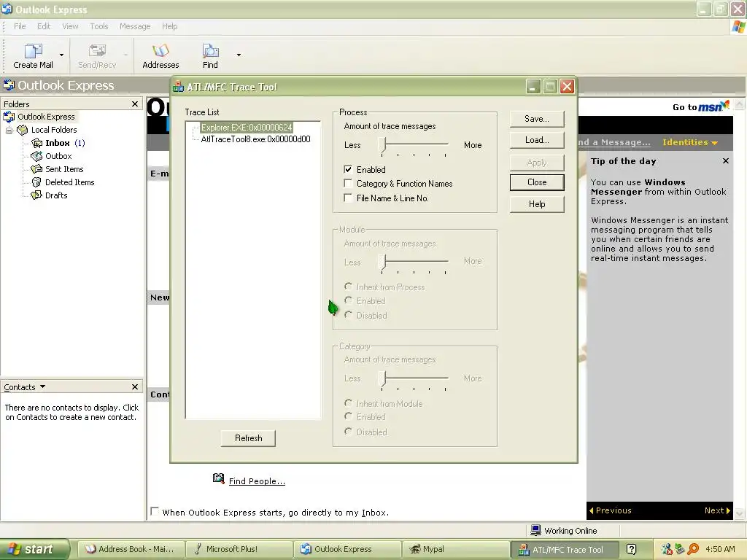Select Disabled radio in Module group
Viewport: 747px width, 560px height.
[348, 315]
